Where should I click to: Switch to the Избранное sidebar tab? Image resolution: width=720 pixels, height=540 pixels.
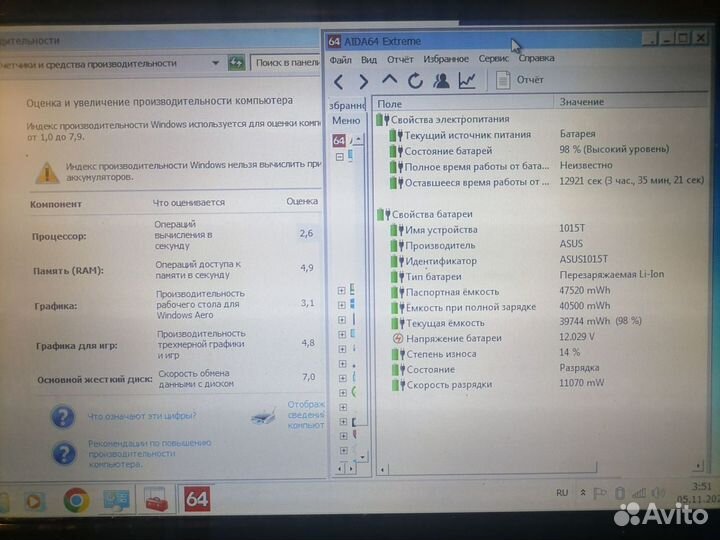(x=347, y=105)
